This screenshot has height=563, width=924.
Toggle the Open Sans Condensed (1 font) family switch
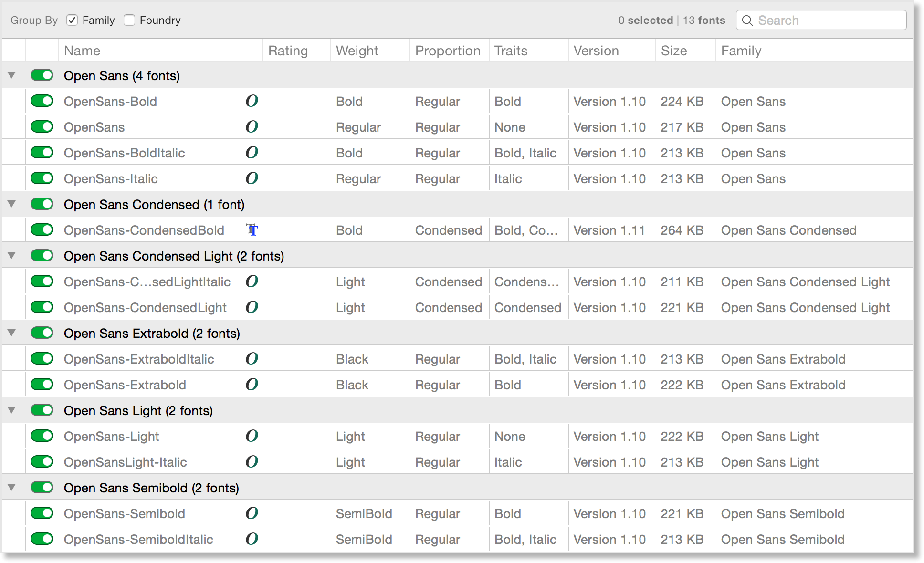point(42,204)
